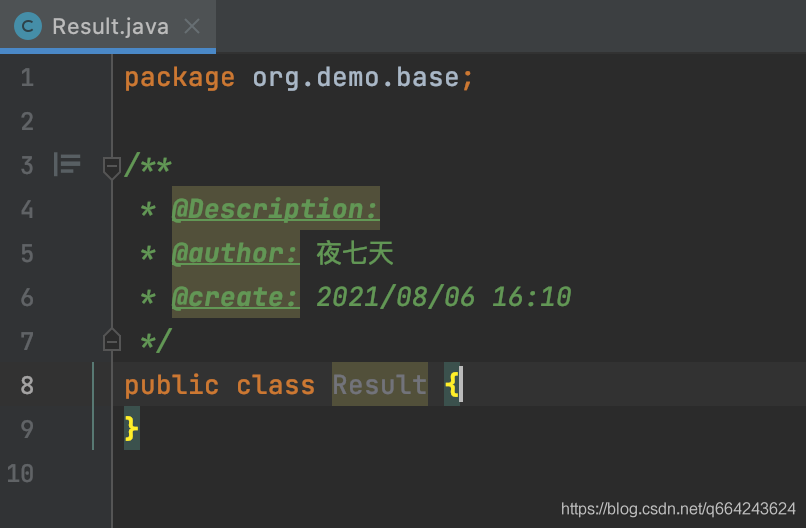
Task: Click the author name 夜七天
Action: 355,253
